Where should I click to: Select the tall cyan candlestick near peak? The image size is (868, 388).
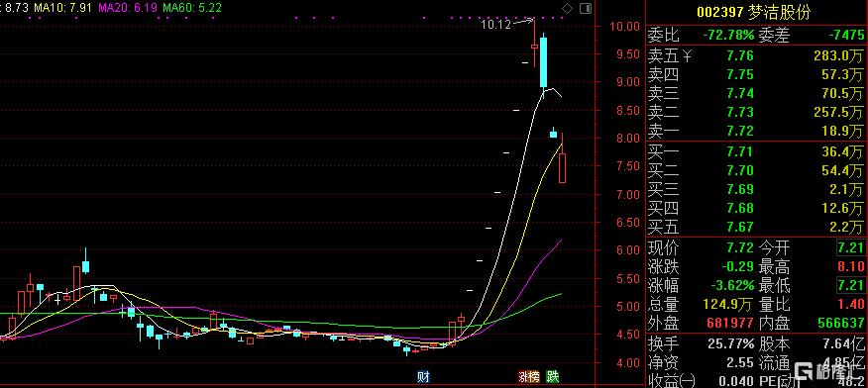click(544, 63)
